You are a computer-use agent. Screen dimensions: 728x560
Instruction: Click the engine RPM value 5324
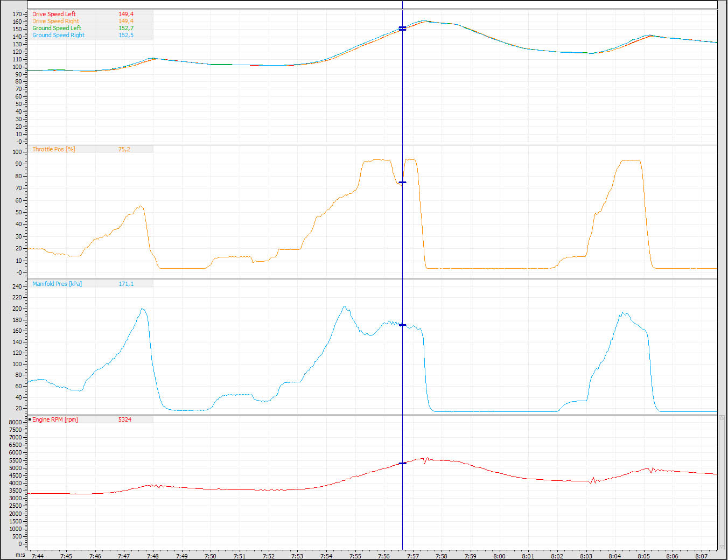pyautogui.click(x=125, y=419)
